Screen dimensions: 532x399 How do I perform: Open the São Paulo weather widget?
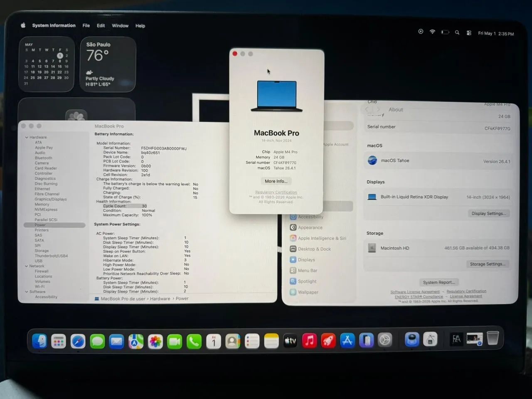pyautogui.click(x=108, y=64)
